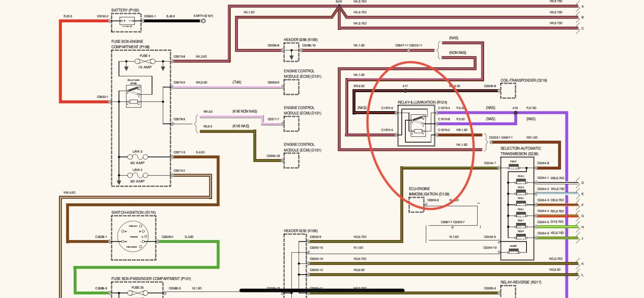Click connector label C0286-8

(273, 46)
